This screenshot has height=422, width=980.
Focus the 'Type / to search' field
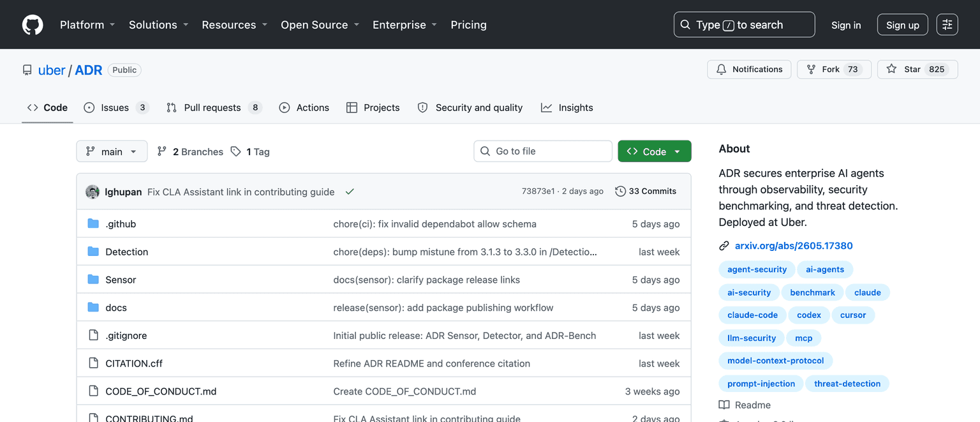coord(744,25)
